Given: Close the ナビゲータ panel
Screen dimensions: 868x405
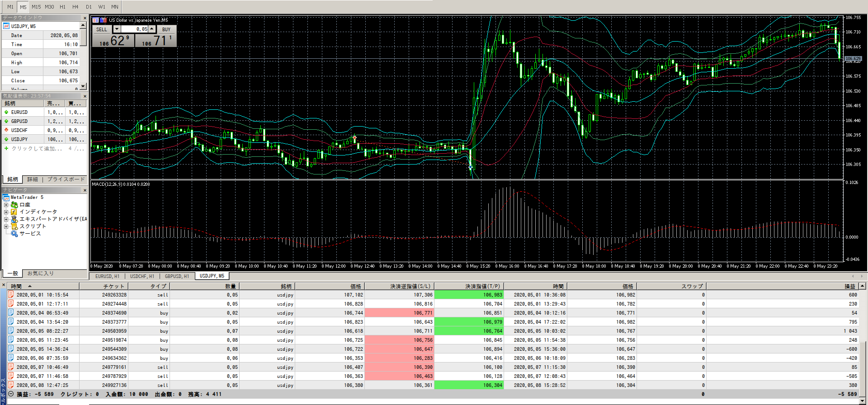Looking at the screenshot, I should pyautogui.click(x=85, y=190).
